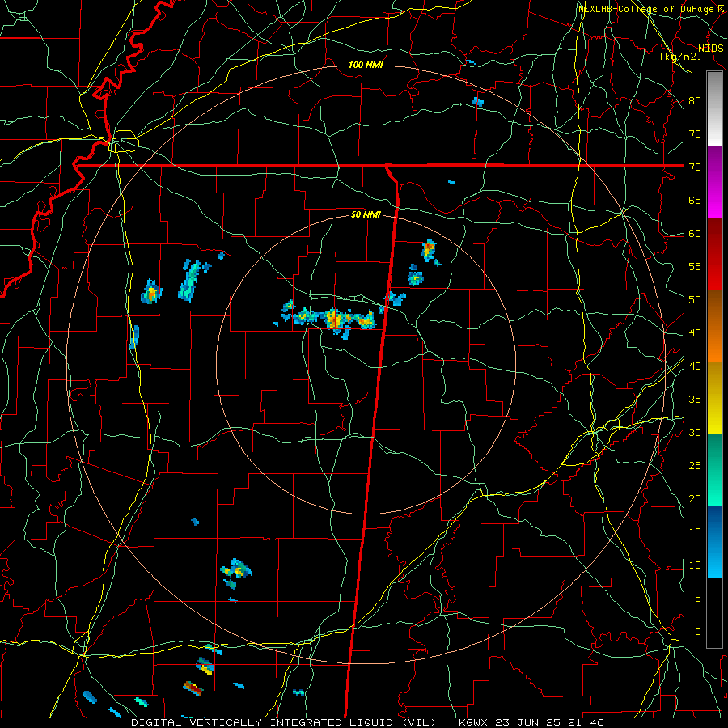Click the "45" value on the color scale
The width and height of the screenshot is (728, 728).
tap(695, 333)
